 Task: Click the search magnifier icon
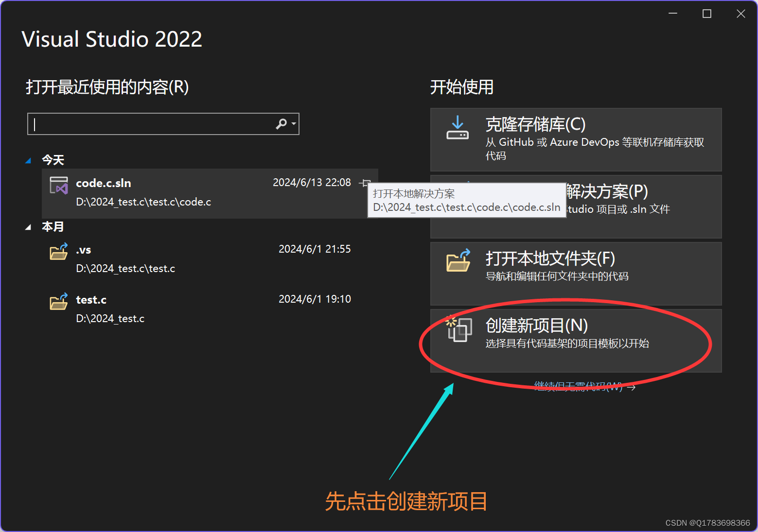281,124
